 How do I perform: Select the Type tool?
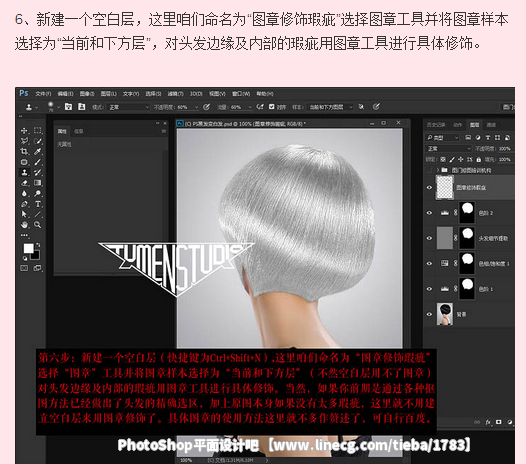(38, 204)
